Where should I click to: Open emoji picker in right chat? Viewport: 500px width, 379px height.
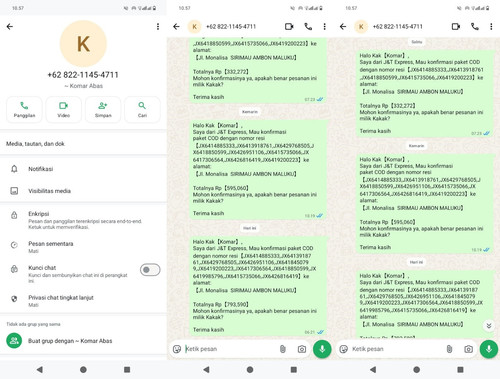344,349
